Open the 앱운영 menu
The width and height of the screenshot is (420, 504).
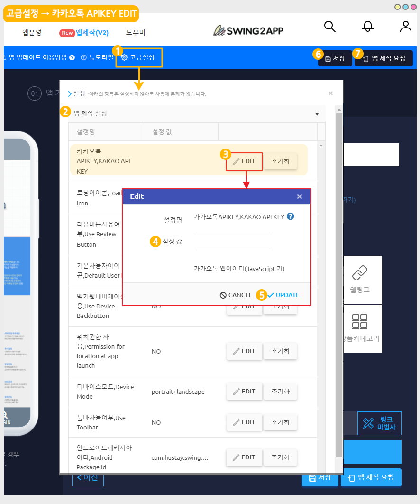point(32,33)
